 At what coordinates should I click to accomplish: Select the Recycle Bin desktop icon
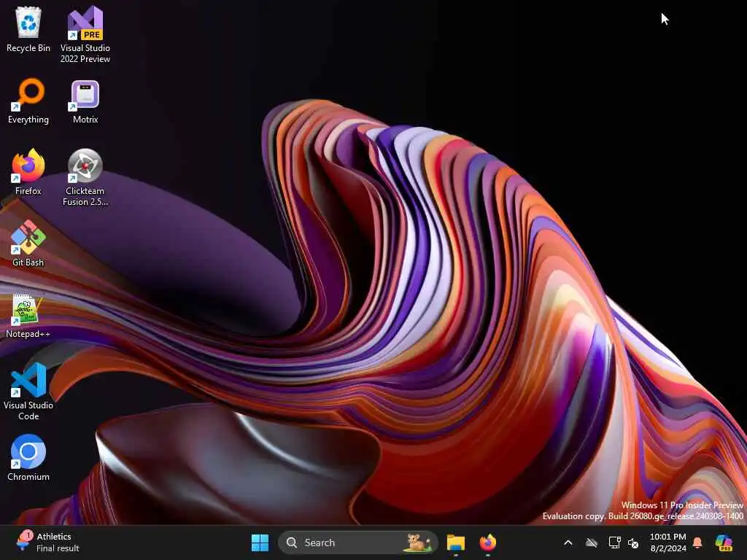[28, 29]
